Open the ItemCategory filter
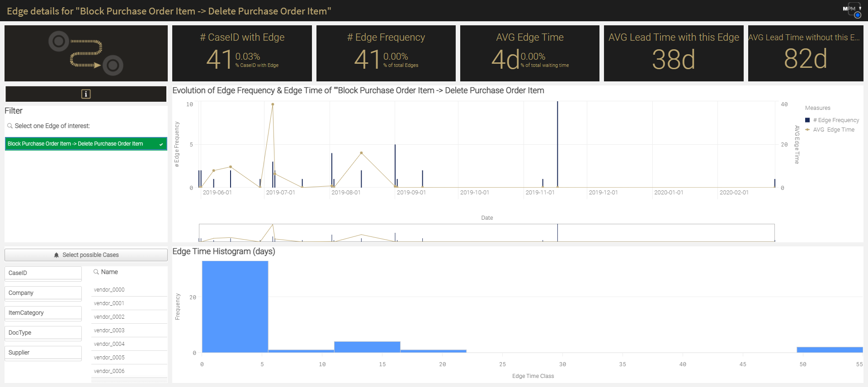Image resolution: width=868 pixels, height=387 pixels. [x=43, y=313]
